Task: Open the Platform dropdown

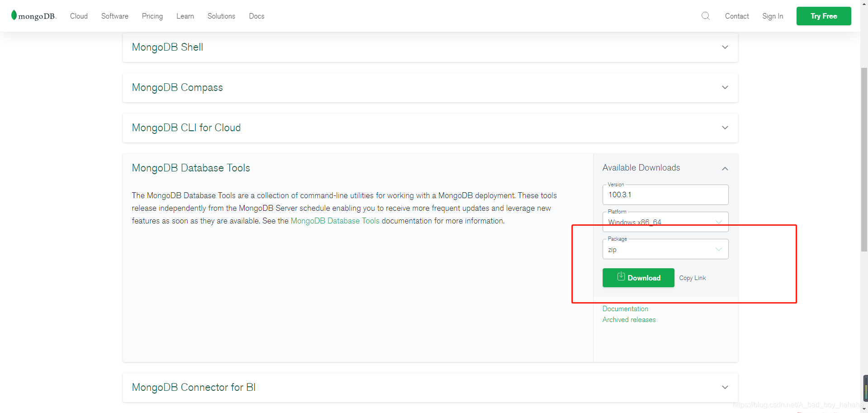Action: pyautogui.click(x=665, y=222)
